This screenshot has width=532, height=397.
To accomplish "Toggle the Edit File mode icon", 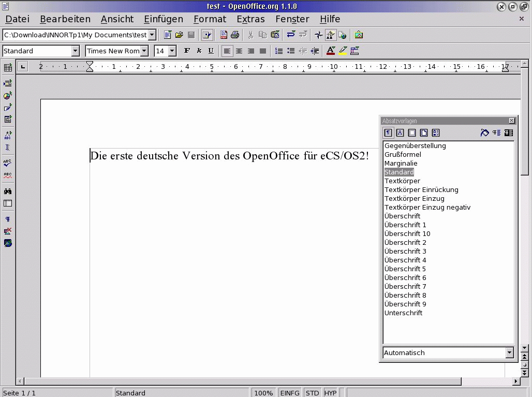I will [x=207, y=35].
